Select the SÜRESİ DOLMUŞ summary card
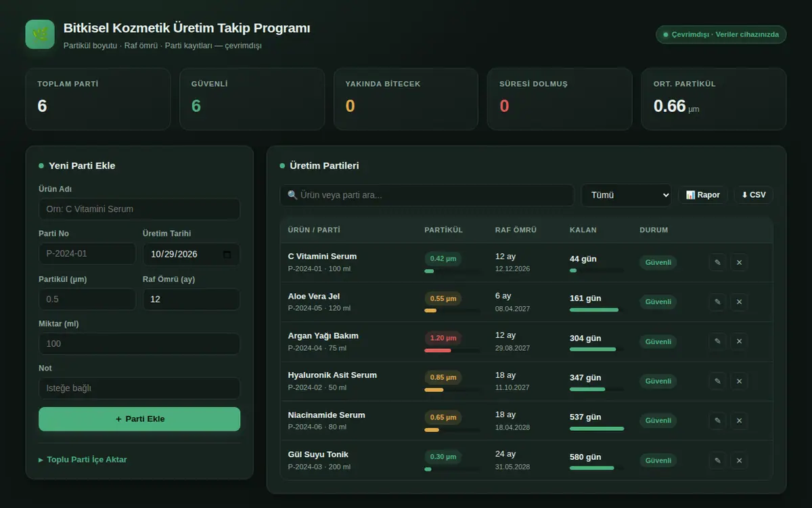812x508 pixels. 560,99
